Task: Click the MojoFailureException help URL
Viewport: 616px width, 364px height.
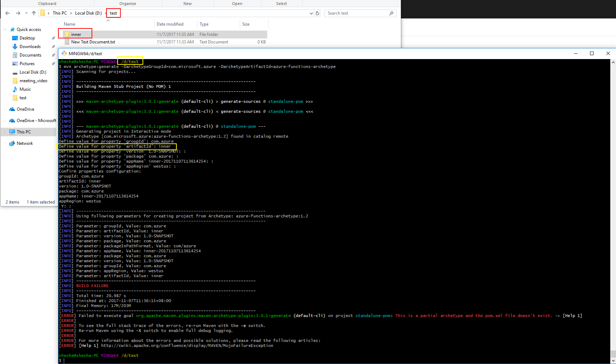Action: click(187, 345)
